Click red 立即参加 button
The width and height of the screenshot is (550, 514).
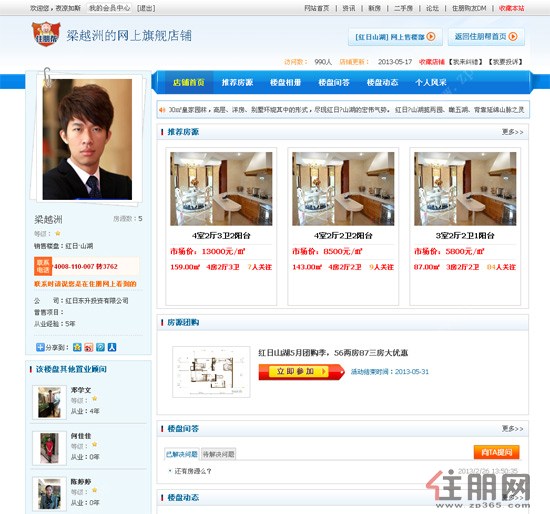pyautogui.click(x=302, y=372)
